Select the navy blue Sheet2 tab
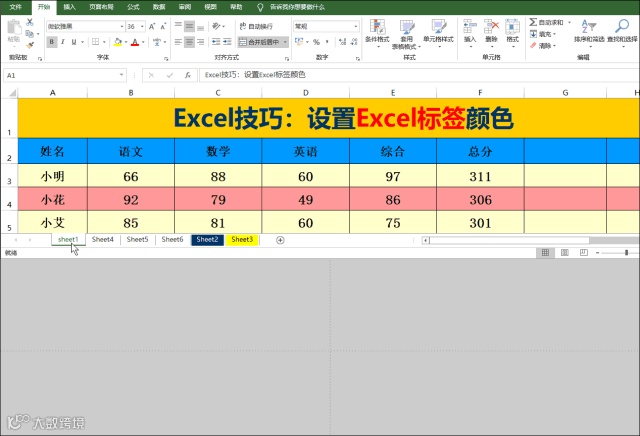 click(207, 240)
